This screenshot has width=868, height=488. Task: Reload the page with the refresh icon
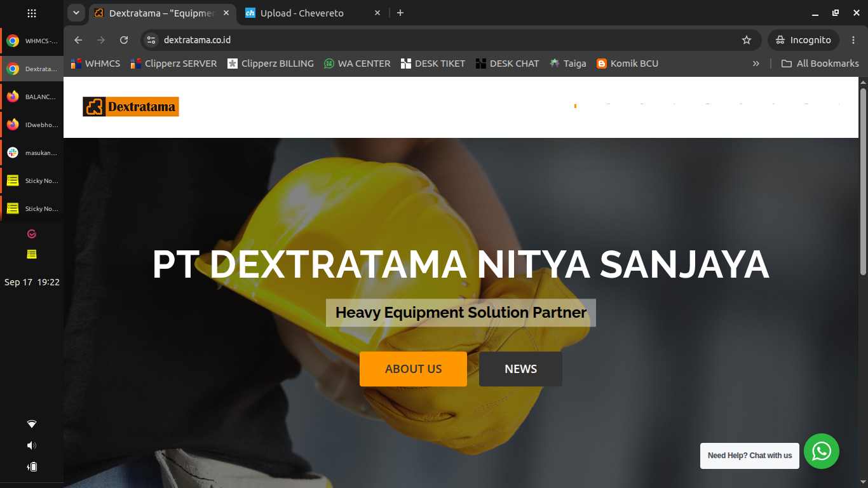124,40
